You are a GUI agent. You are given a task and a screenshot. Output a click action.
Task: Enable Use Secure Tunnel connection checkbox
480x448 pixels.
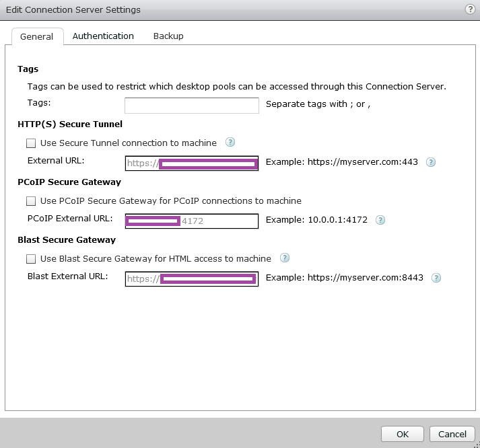coord(31,143)
